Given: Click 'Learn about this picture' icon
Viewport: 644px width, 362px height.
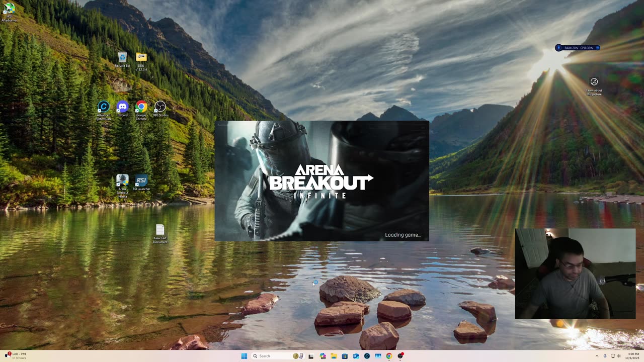Looking at the screenshot, I should (594, 86).
